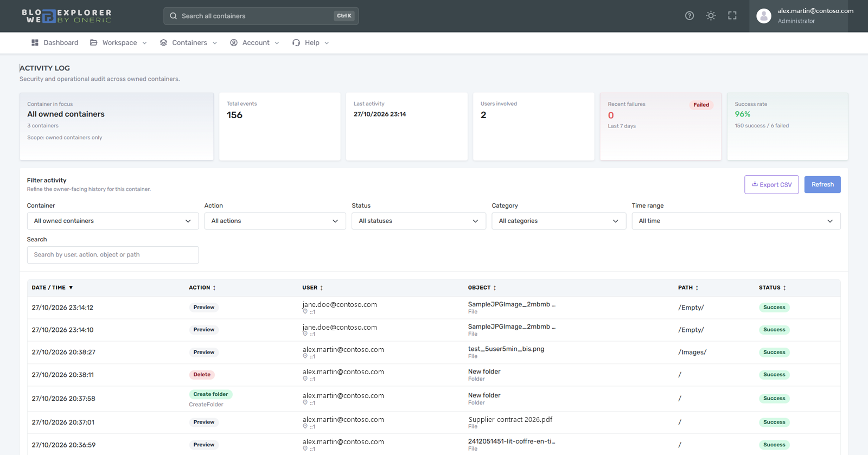Click the user avatar icon
The image size is (868, 455).
coord(764,16)
